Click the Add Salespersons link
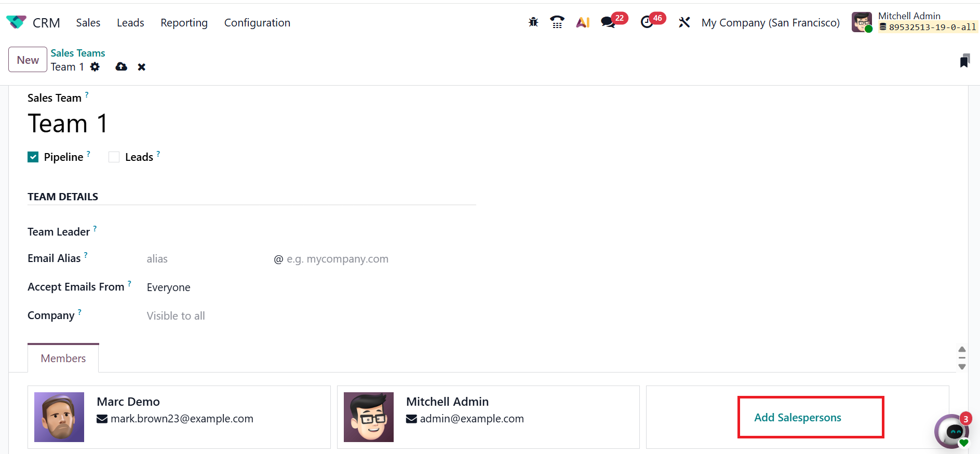The image size is (980, 454). tap(798, 418)
